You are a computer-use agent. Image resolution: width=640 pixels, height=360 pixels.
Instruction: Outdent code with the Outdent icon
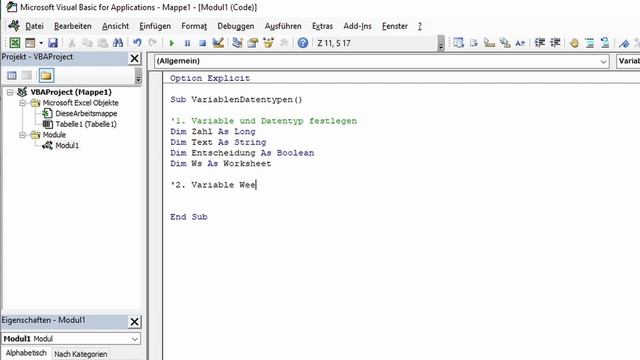click(555, 42)
